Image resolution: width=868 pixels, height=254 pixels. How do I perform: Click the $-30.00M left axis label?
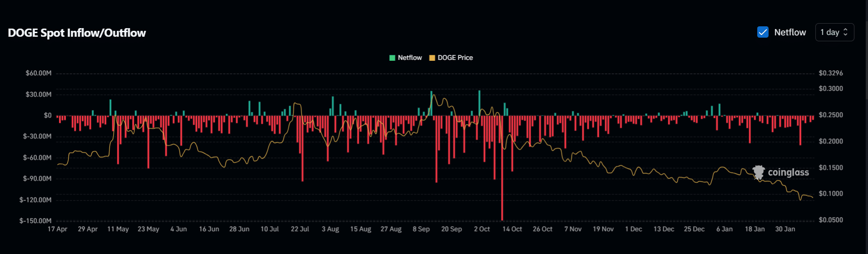[x=37, y=136]
